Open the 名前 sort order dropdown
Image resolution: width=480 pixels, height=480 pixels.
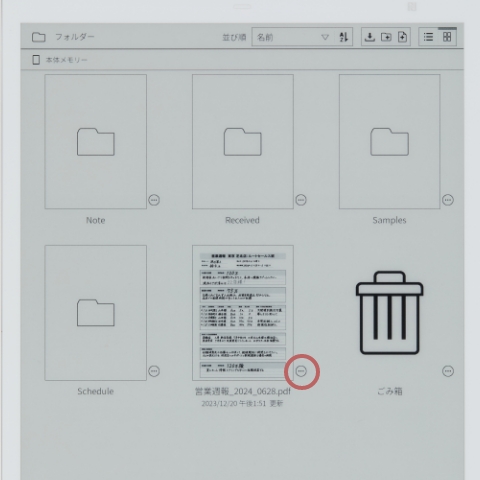(293, 37)
